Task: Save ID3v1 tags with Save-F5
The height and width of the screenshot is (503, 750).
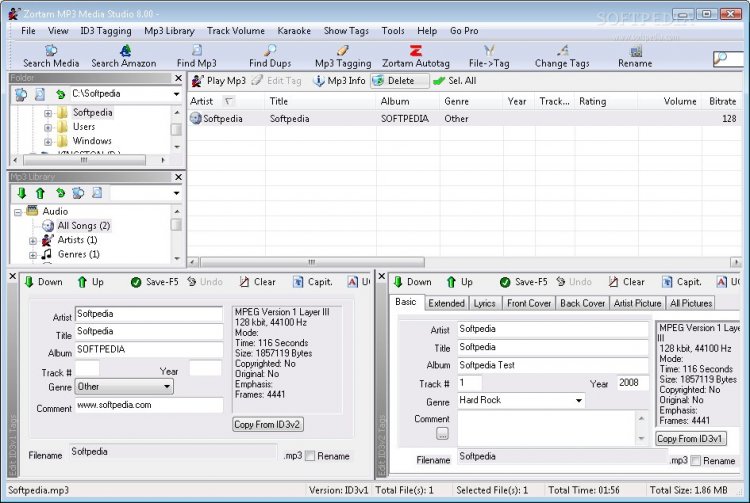Action: tap(154, 282)
